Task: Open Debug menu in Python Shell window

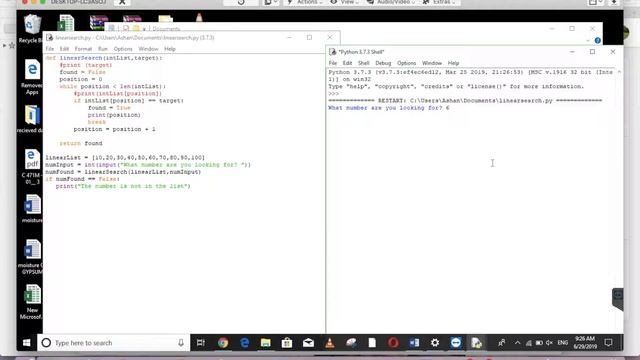Action: 383,63
